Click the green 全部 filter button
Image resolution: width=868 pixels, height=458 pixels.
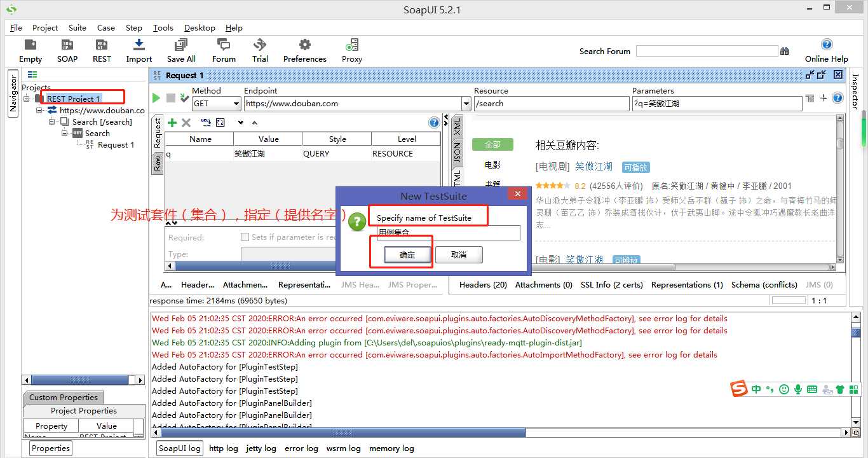pyautogui.click(x=492, y=144)
